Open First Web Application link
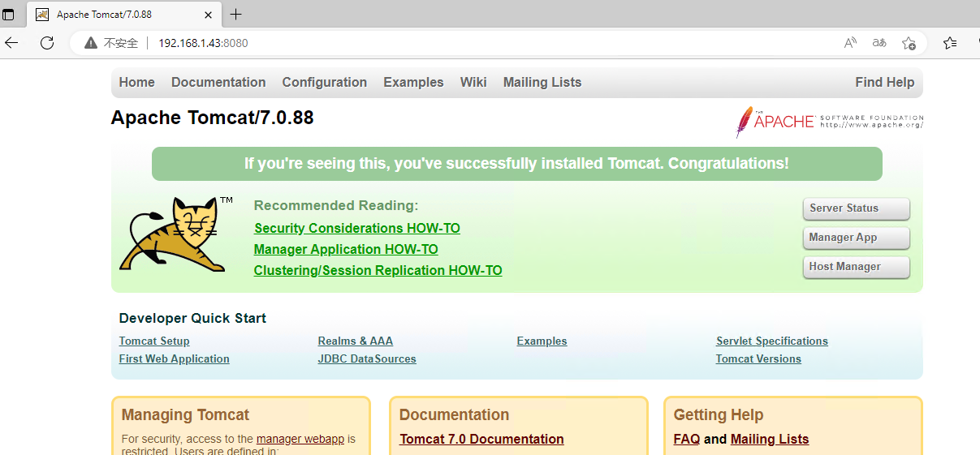The width and height of the screenshot is (980, 455). point(174,358)
